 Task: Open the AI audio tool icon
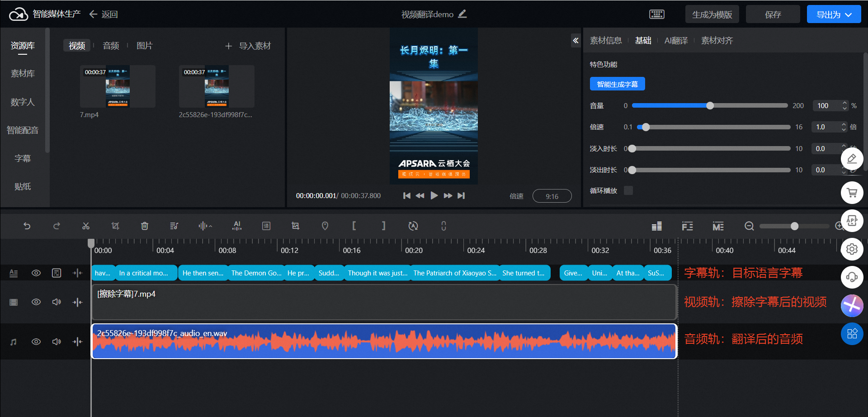pyautogui.click(x=237, y=226)
